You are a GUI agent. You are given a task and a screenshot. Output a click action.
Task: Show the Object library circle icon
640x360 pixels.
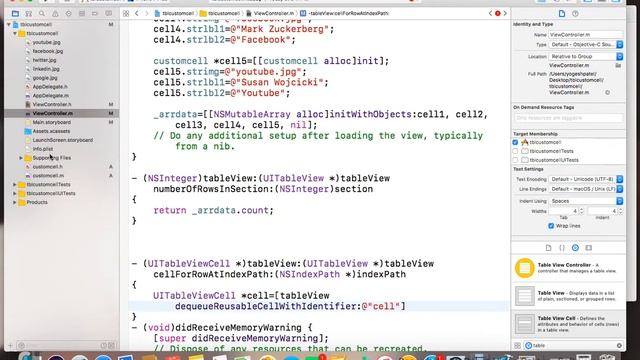coord(575,248)
